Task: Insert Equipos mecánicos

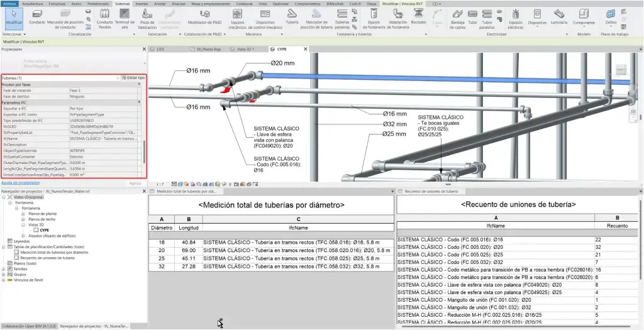Action: click(237, 19)
